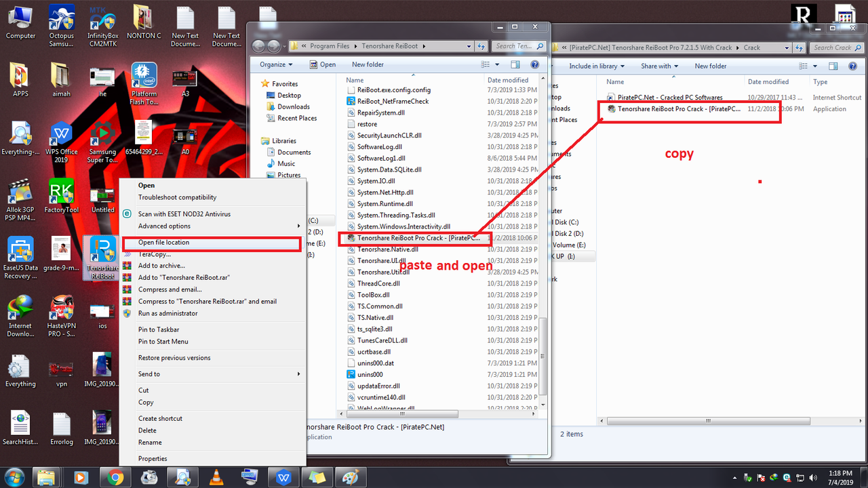
Task: Show hidden system tray icons
Action: point(736,477)
